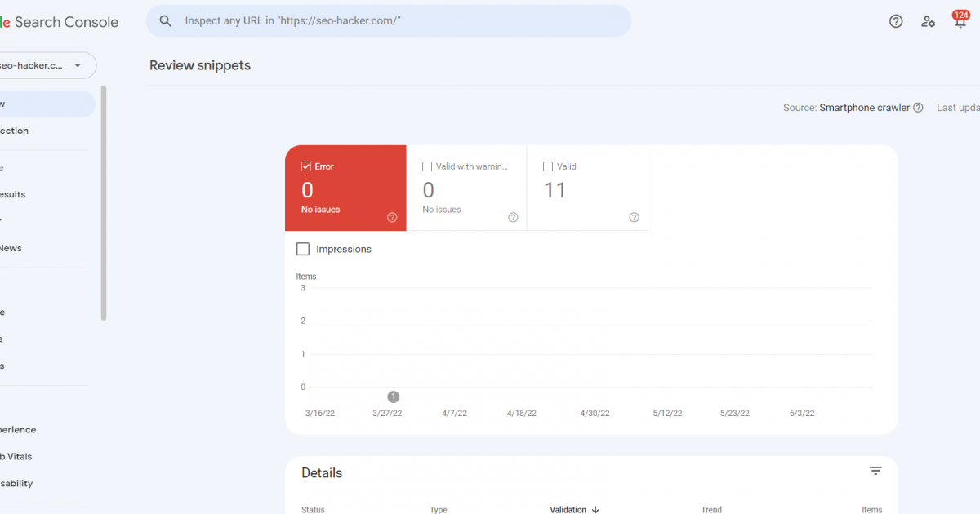Image resolution: width=980 pixels, height=514 pixels.
Task: Click the help icon in Valid card
Action: click(x=634, y=217)
